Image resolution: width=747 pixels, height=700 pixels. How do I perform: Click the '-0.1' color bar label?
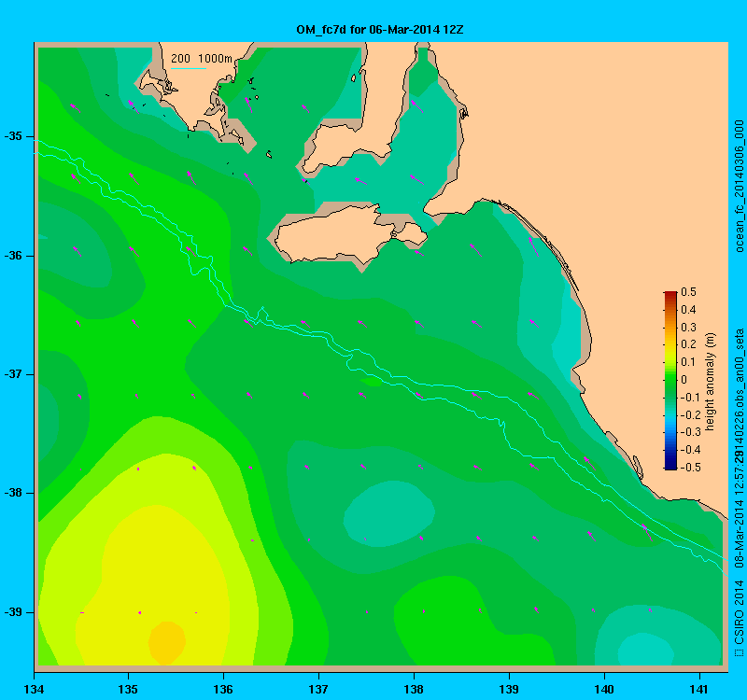[690, 398]
